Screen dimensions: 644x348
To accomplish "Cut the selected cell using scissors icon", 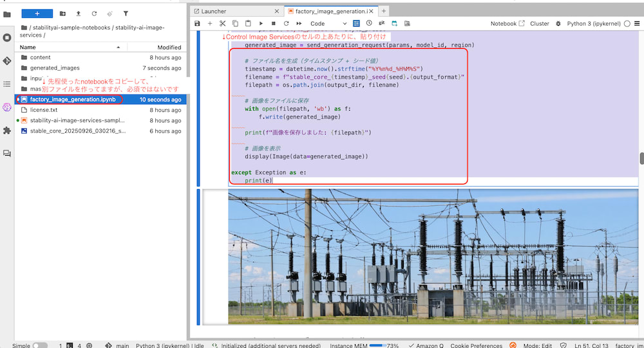I will pos(222,24).
